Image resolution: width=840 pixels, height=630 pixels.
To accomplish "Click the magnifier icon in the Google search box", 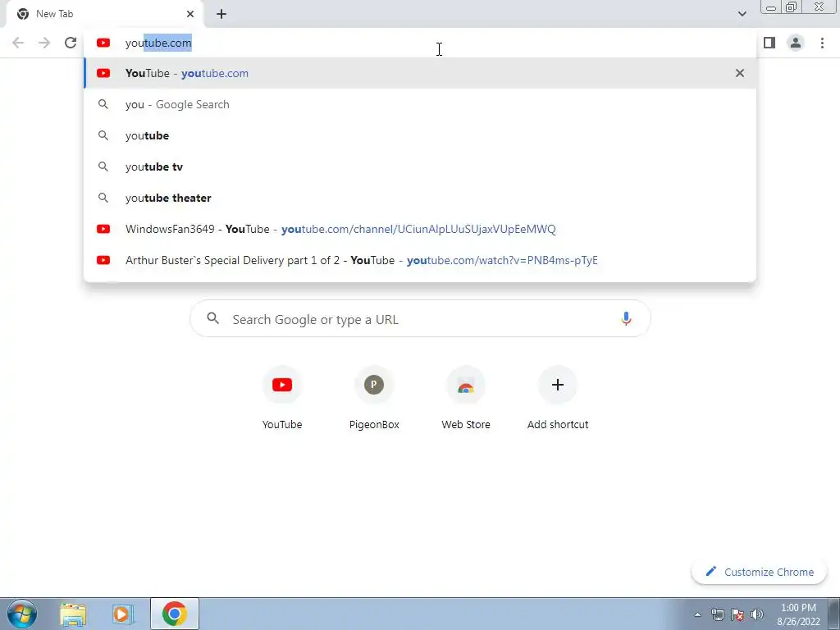I will pyautogui.click(x=212, y=318).
